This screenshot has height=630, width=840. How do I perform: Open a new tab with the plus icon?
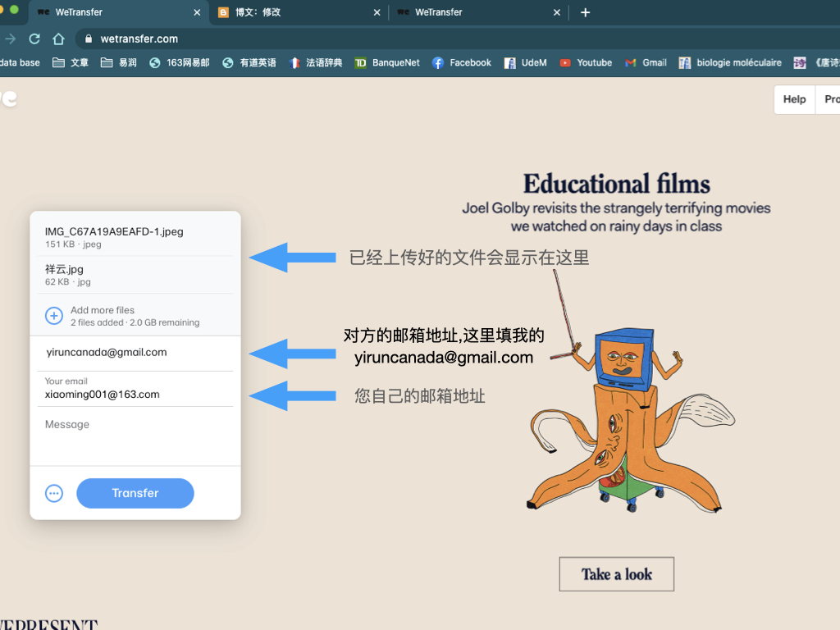click(x=585, y=12)
